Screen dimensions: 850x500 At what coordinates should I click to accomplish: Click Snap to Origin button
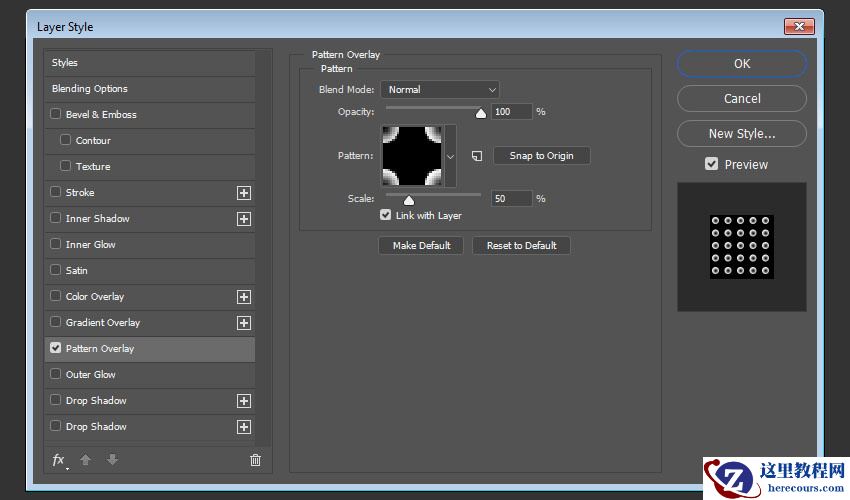pos(542,156)
